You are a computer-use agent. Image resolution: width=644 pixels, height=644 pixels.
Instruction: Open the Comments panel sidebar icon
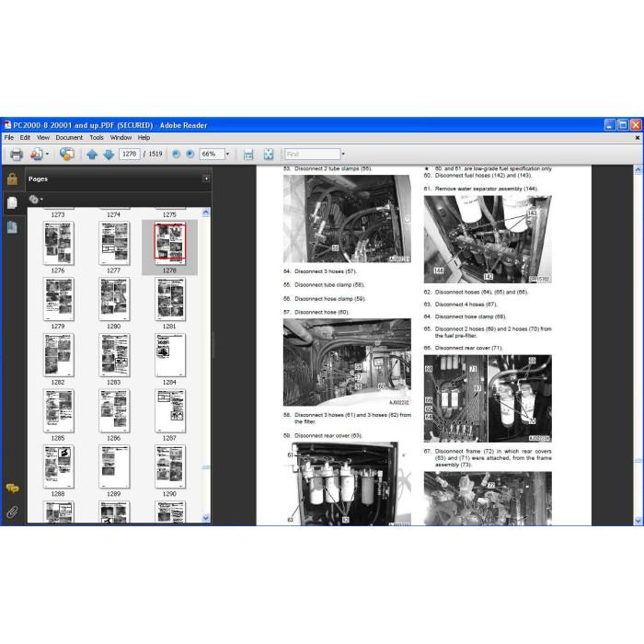coord(12,488)
